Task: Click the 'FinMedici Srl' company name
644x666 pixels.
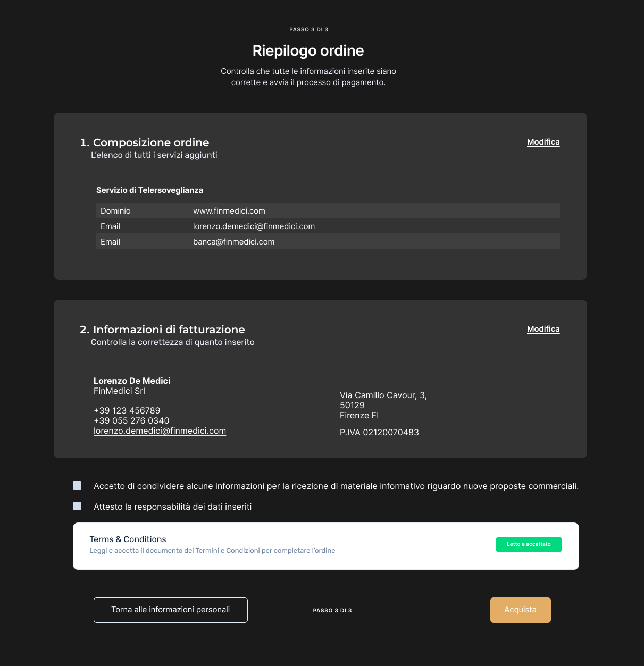Action: point(119,391)
